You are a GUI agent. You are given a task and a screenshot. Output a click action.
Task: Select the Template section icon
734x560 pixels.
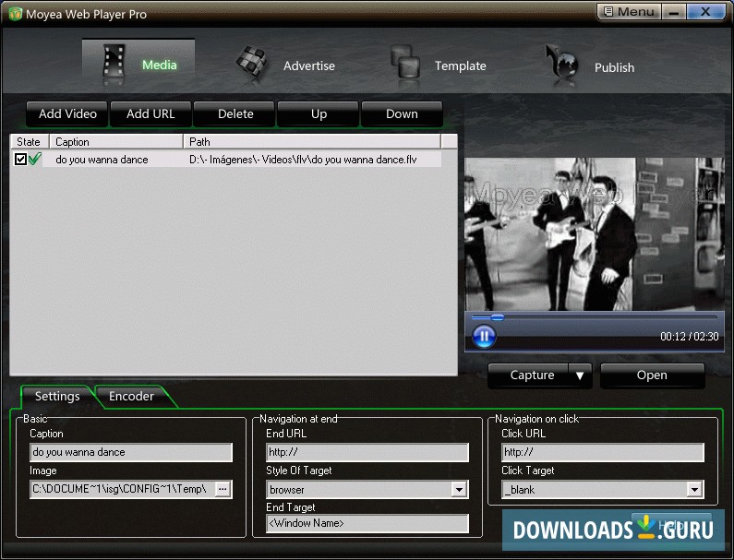404,64
